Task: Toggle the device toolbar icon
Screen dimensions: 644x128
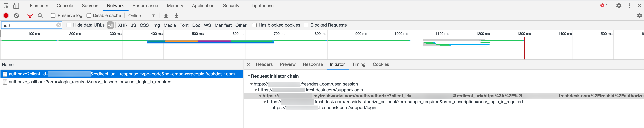Action: pyautogui.click(x=16, y=6)
